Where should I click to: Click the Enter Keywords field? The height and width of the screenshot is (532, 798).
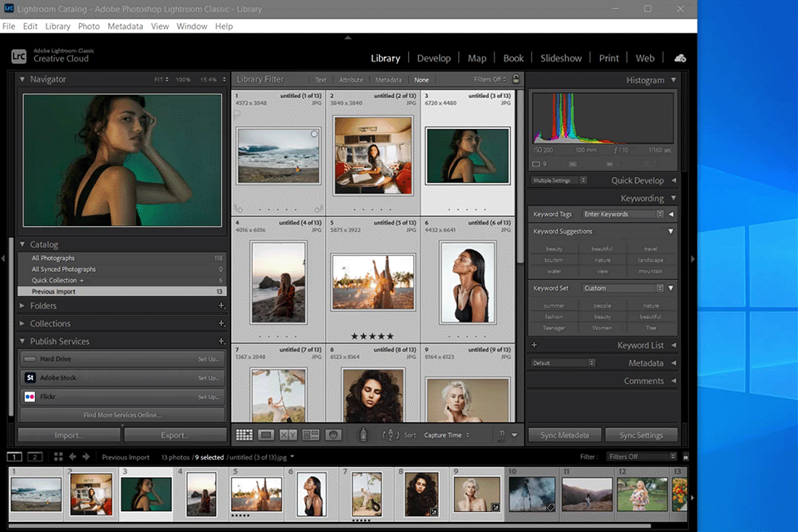[x=623, y=214]
